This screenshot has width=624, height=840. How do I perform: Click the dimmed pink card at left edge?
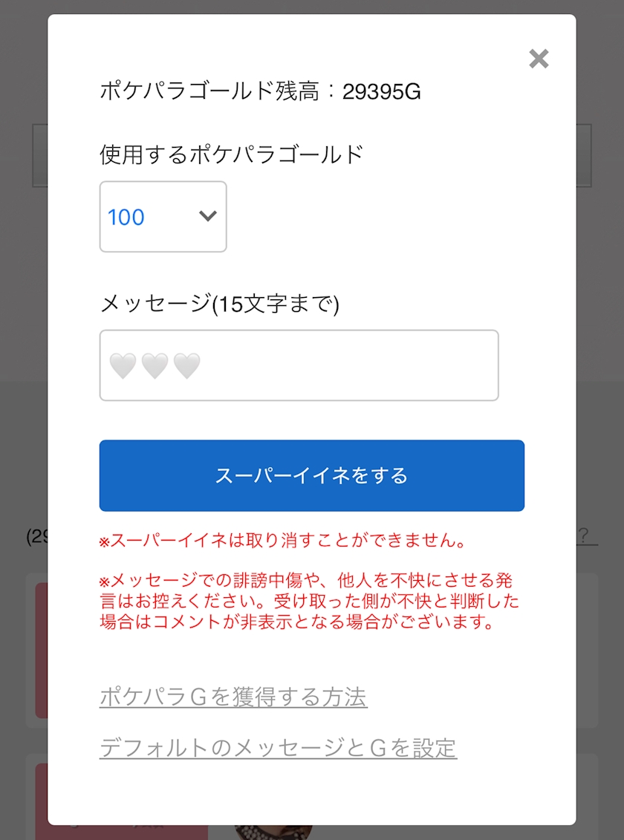(41, 650)
